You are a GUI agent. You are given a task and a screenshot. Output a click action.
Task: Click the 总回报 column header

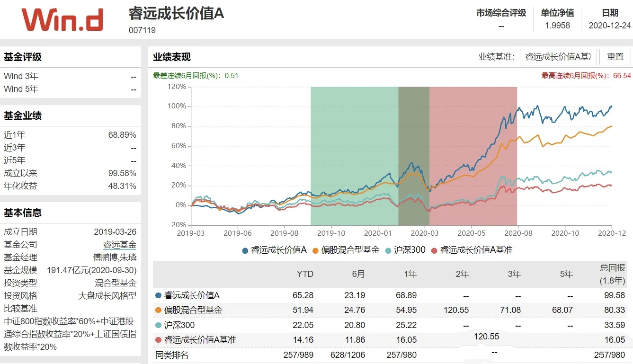click(612, 274)
